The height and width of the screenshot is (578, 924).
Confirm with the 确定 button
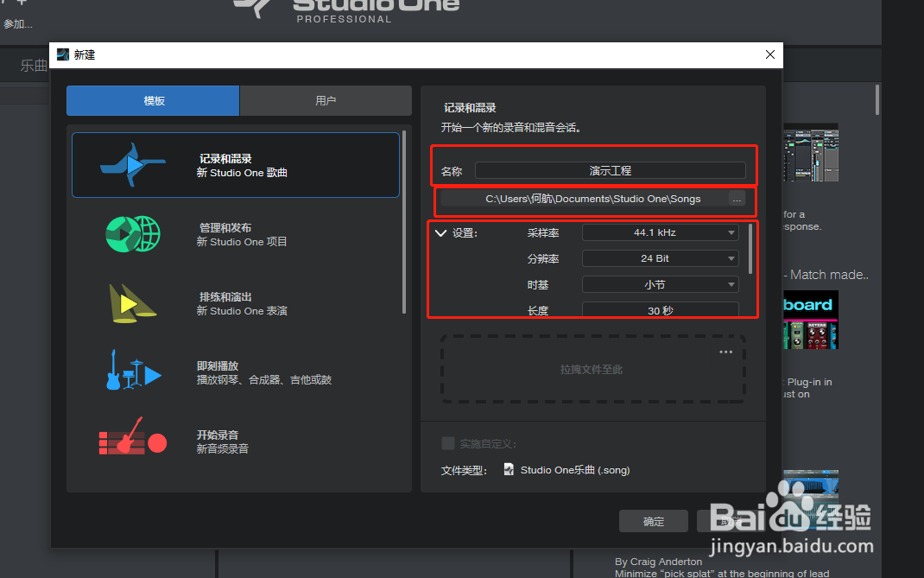coord(653,521)
